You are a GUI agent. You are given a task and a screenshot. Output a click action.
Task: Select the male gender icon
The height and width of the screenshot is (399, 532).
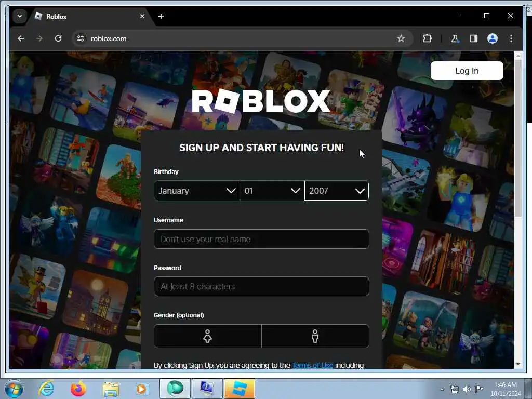tap(315, 336)
